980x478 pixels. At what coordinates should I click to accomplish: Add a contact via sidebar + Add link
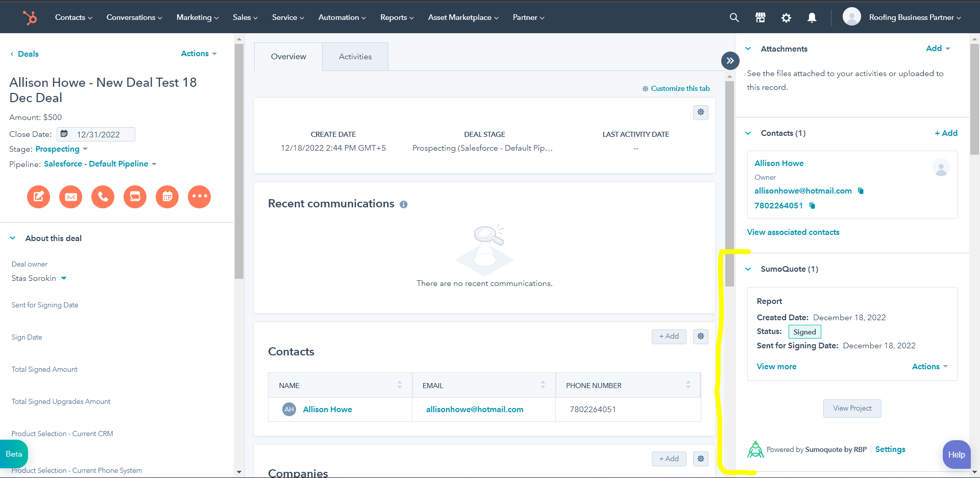click(946, 133)
